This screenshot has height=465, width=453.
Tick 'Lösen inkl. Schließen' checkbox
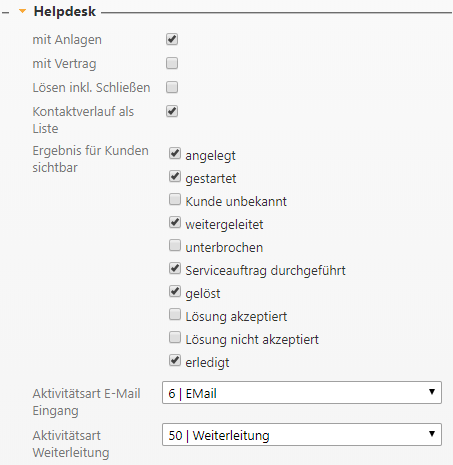[x=172, y=87]
